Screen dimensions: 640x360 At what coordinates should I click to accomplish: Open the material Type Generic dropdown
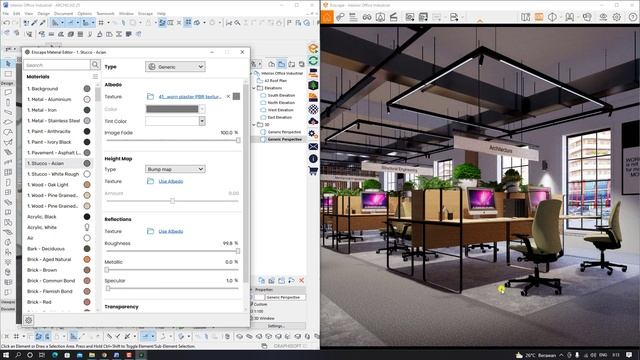click(175, 67)
